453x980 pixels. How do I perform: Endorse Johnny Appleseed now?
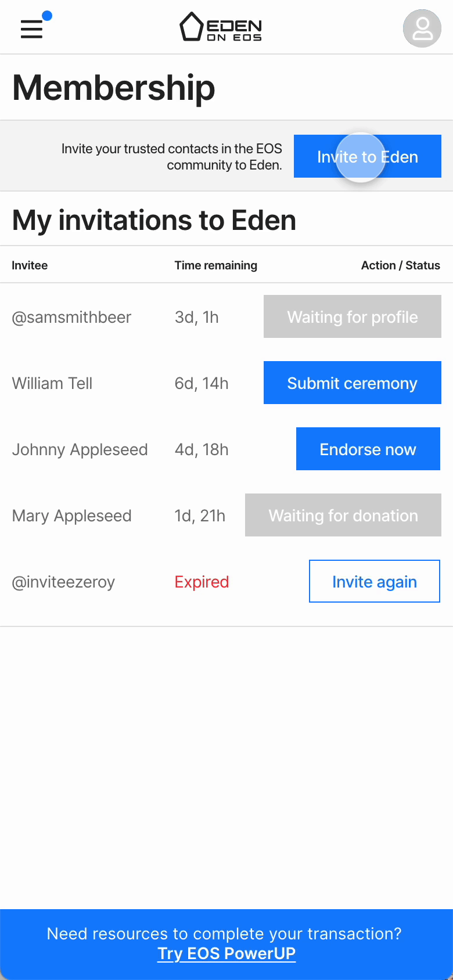point(368,449)
